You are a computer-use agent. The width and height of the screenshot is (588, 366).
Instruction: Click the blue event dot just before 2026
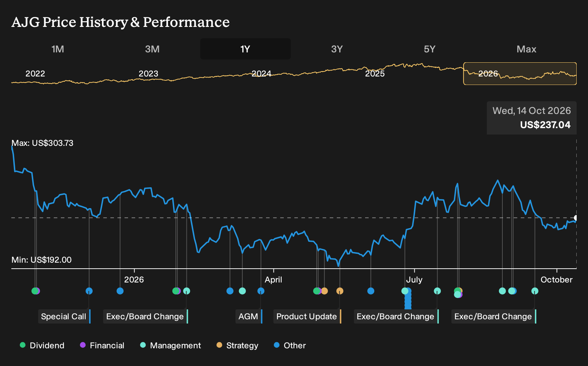click(120, 291)
